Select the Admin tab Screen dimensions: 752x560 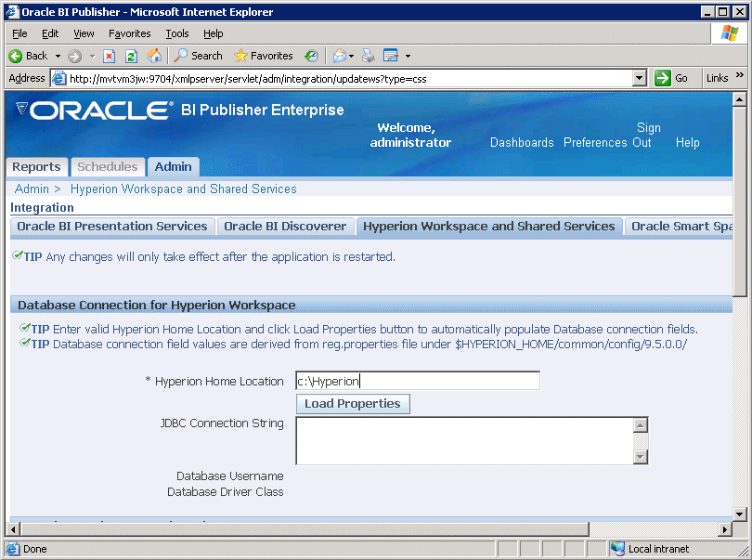pos(173,166)
